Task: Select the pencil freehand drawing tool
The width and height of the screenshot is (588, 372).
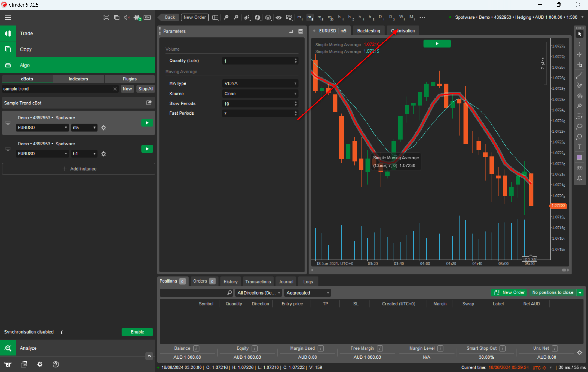Action: [580, 85]
